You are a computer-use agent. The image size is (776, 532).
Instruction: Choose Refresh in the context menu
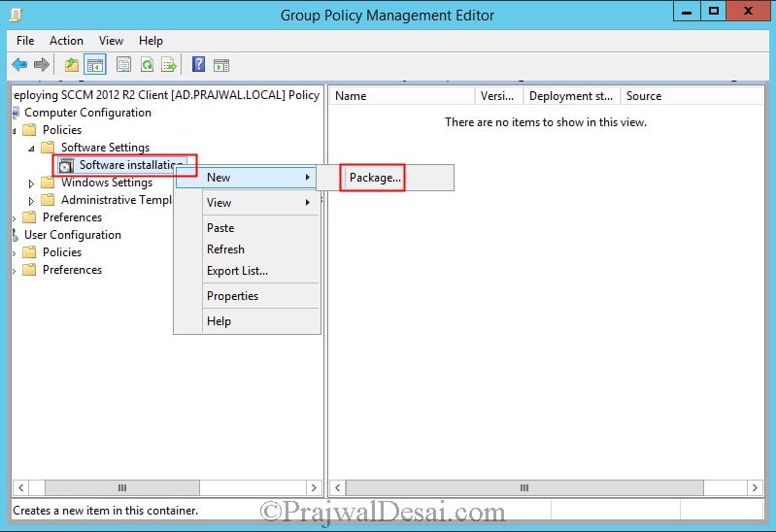(x=247, y=249)
